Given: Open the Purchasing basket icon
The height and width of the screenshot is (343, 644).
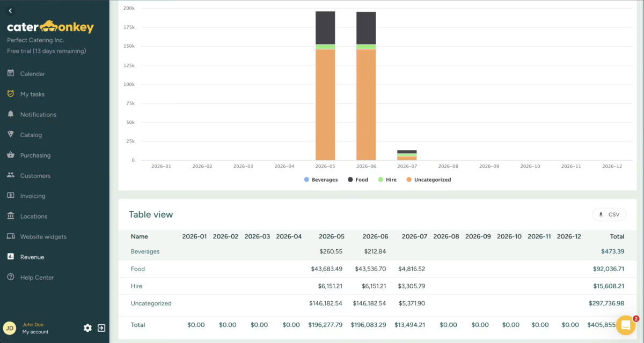Looking at the screenshot, I should [x=11, y=155].
